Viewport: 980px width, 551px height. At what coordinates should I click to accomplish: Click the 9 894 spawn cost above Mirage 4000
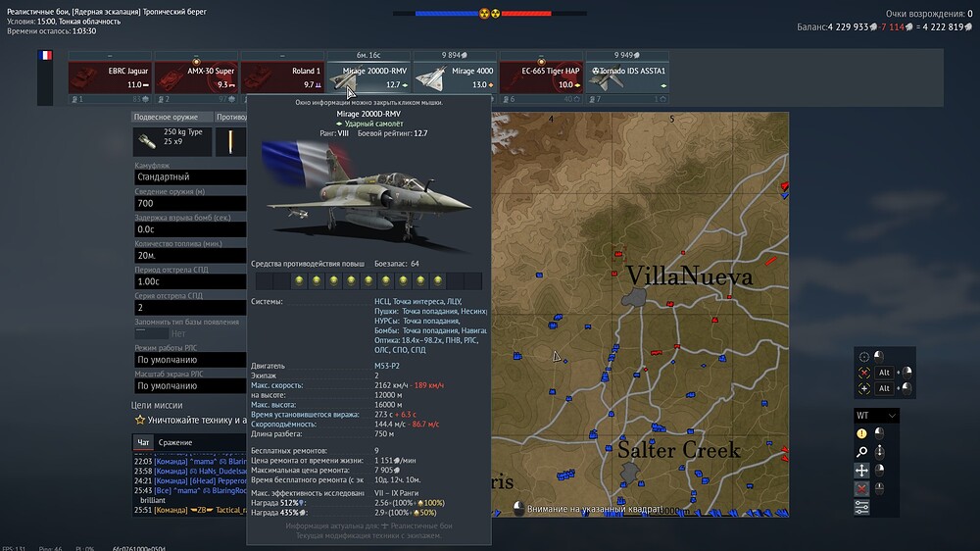click(x=455, y=55)
